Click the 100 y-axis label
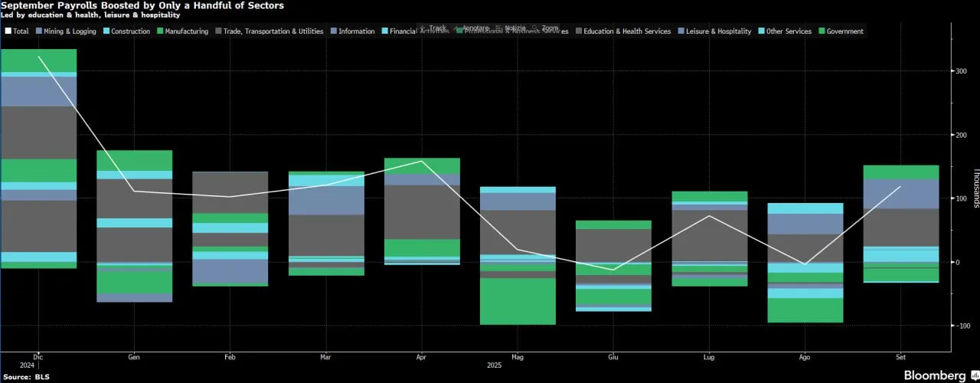 pos(962,198)
